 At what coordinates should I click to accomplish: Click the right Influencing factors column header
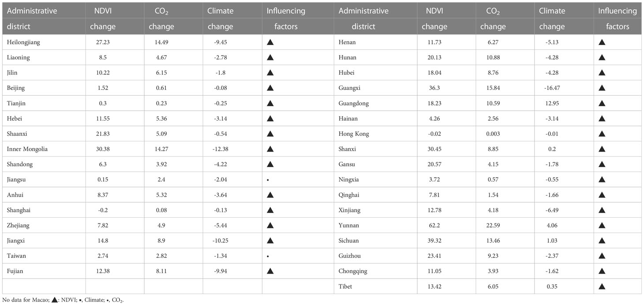[617, 19]
